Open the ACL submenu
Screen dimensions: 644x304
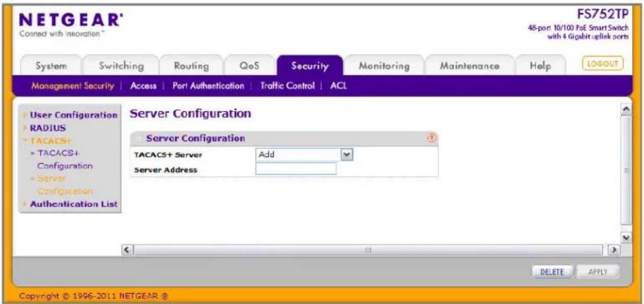coord(338,86)
